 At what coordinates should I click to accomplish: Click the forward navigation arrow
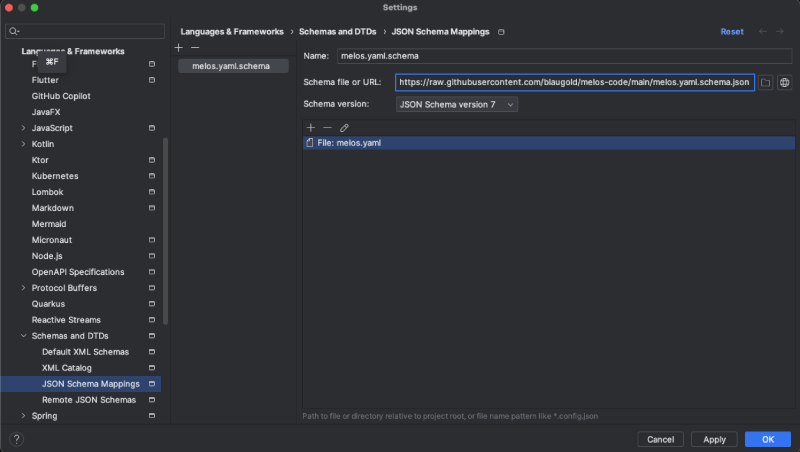[780, 32]
